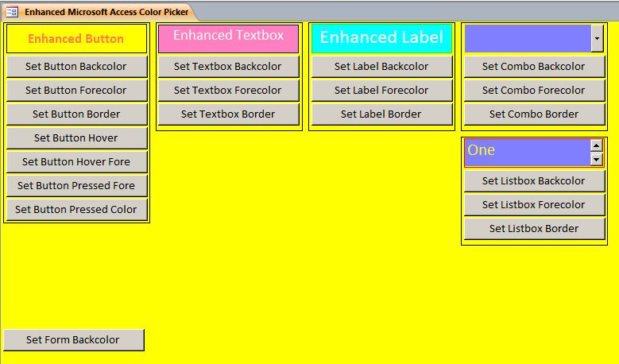Screen dimensions: 619x364
Task: Click Set Combo Border
Action: (535, 114)
